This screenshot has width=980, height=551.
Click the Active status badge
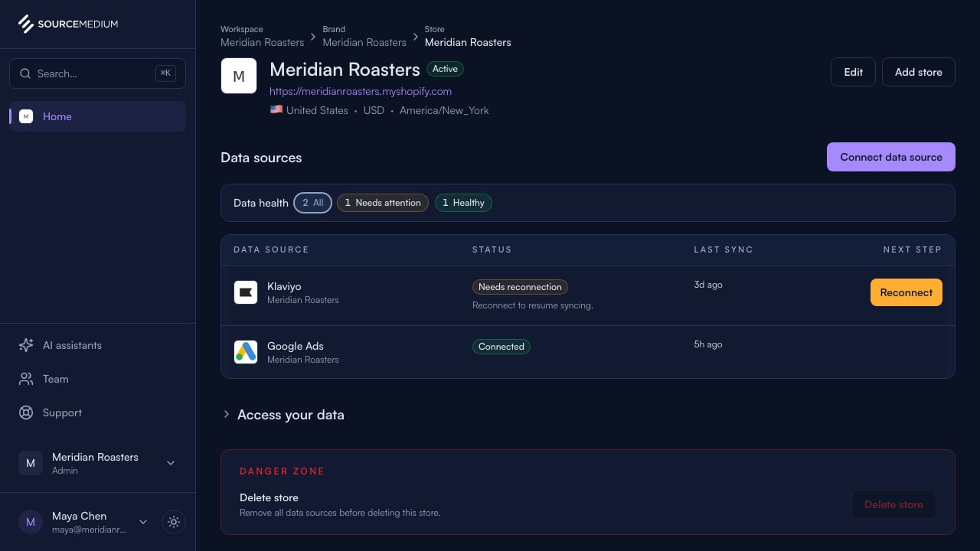coord(445,69)
